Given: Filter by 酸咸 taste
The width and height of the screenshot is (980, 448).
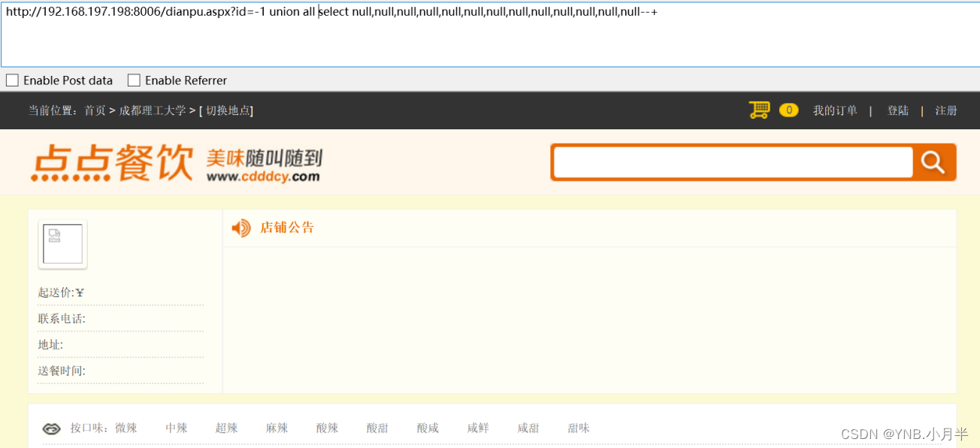Looking at the screenshot, I should click(x=428, y=428).
